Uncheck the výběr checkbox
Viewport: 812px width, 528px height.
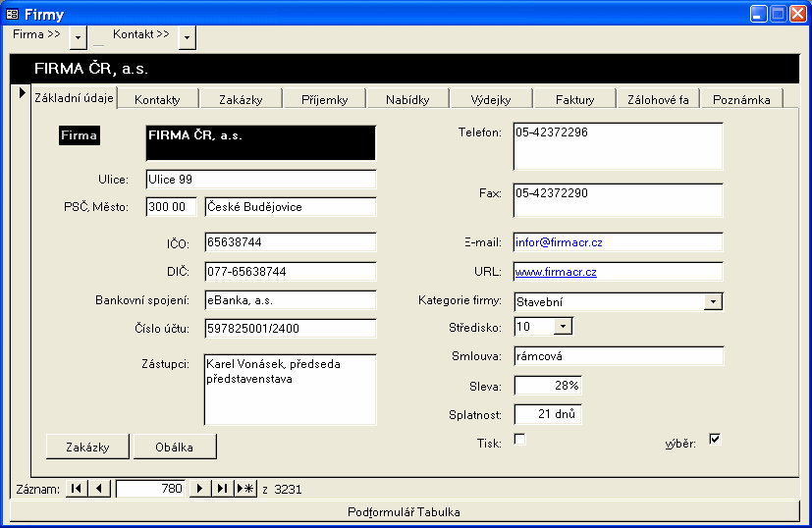tap(715, 440)
